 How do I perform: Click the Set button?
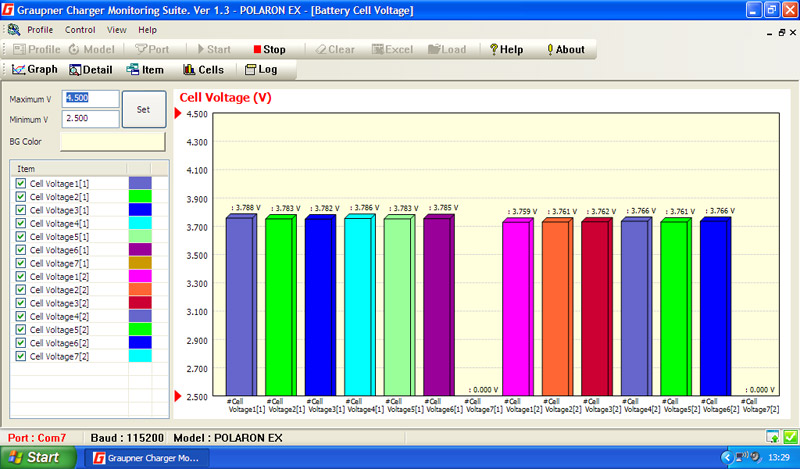[144, 109]
